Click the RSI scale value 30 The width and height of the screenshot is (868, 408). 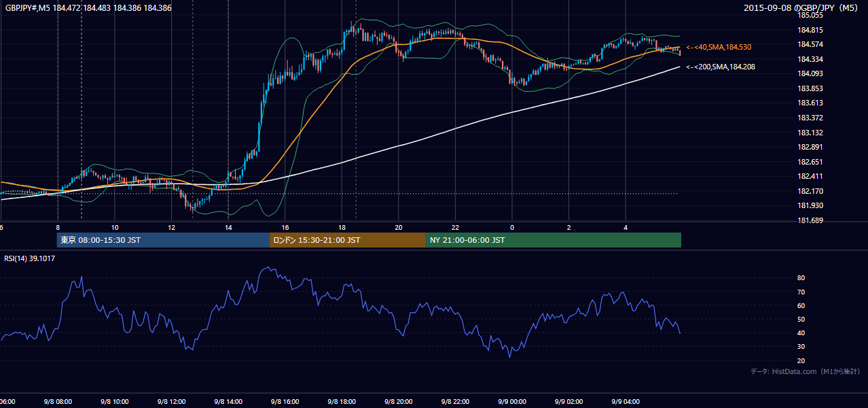pos(801,346)
